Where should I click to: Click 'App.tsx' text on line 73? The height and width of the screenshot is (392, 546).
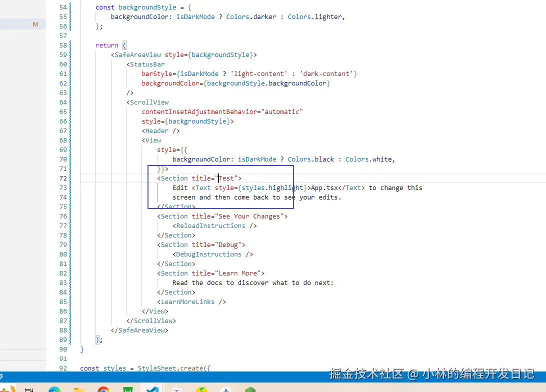click(x=324, y=187)
